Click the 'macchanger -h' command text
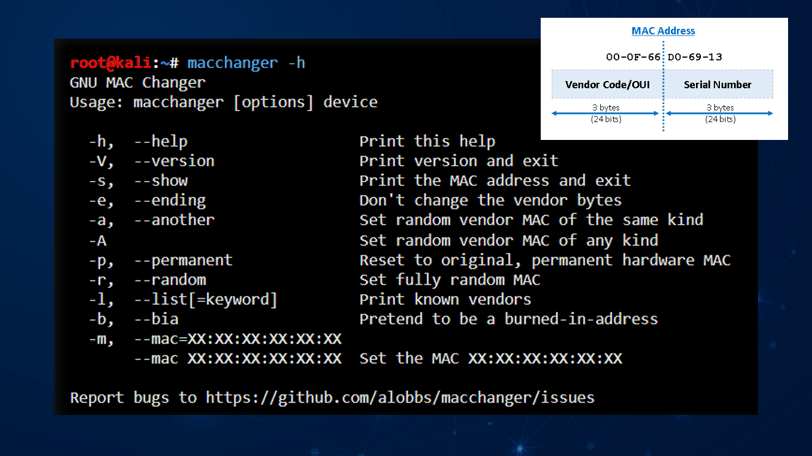The height and width of the screenshot is (456, 812). (x=246, y=63)
